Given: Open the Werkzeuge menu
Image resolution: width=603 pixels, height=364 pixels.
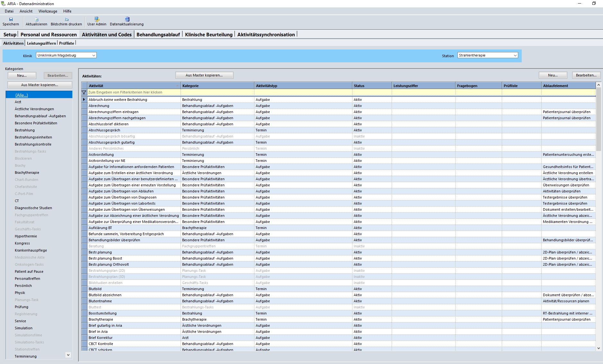Looking at the screenshot, I should 48,11.
